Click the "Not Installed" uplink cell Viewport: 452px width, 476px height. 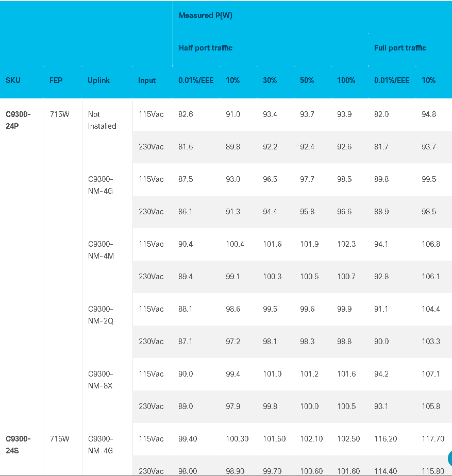(102, 120)
